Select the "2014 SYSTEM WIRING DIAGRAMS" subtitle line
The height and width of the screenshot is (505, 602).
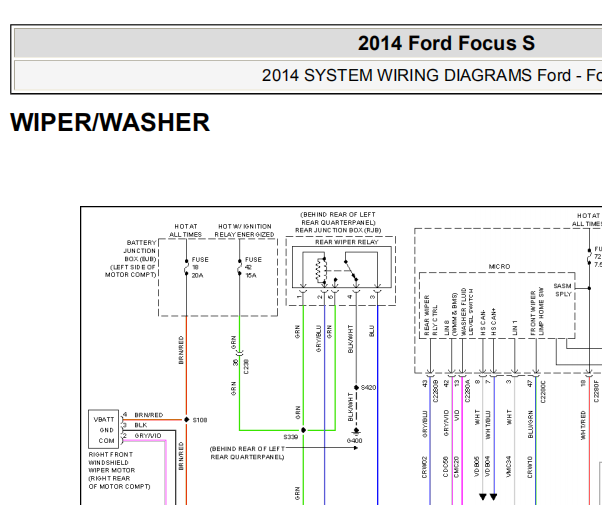(x=432, y=75)
